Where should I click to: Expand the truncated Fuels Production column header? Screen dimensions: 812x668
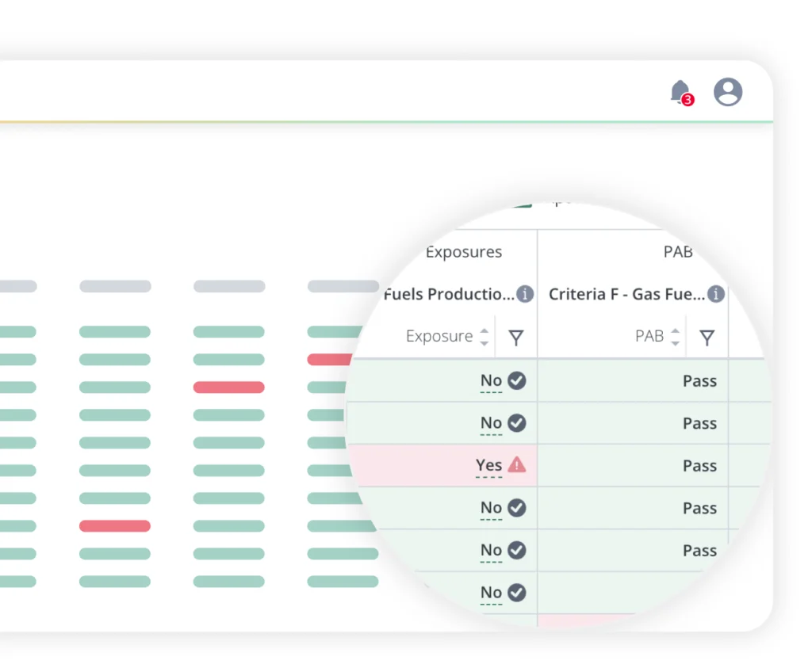coord(449,294)
